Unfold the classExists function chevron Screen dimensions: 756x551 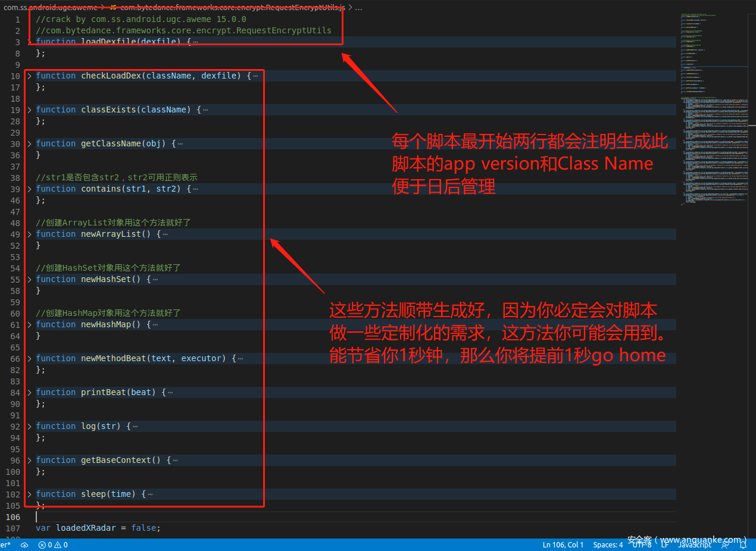pos(30,110)
